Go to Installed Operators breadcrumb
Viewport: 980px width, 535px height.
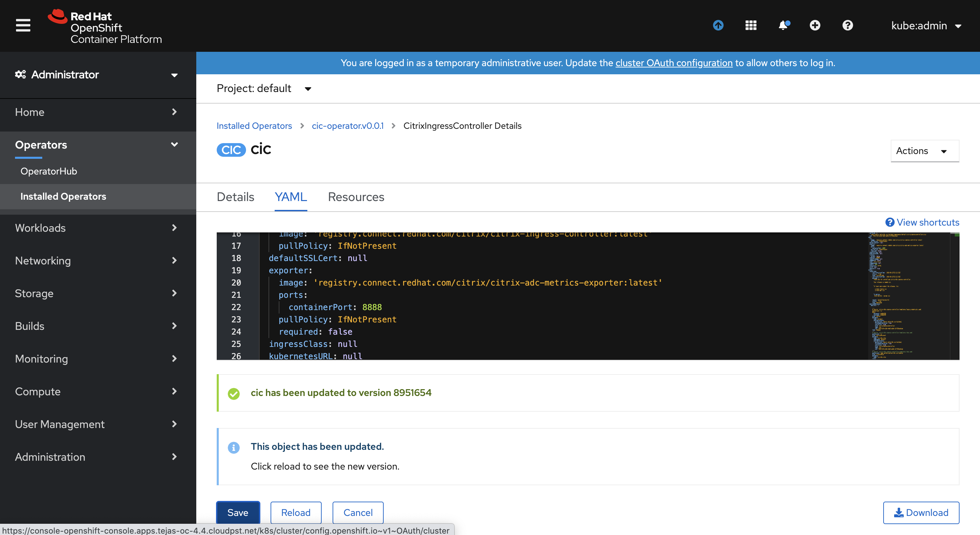[254, 126]
